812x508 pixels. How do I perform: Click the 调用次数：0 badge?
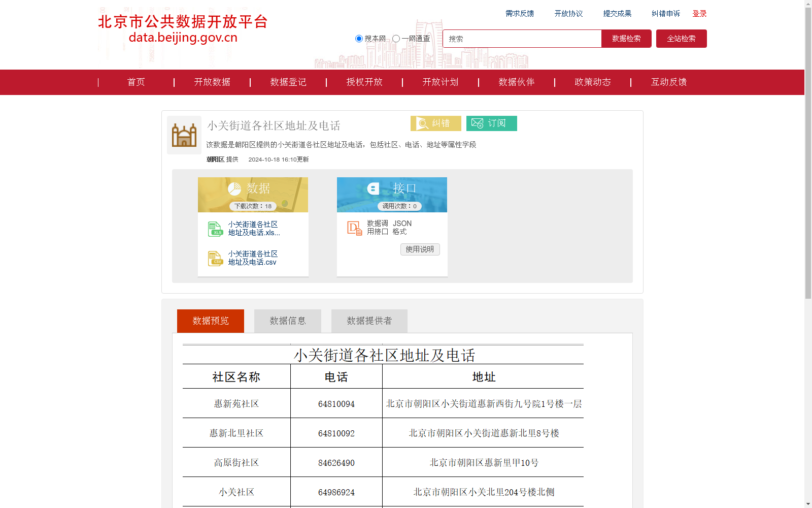(x=399, y=206)
